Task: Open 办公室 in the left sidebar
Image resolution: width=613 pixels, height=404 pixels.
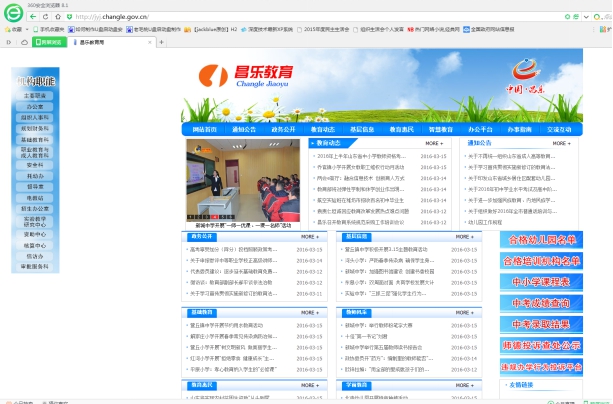Action: (x=35, y=106)
